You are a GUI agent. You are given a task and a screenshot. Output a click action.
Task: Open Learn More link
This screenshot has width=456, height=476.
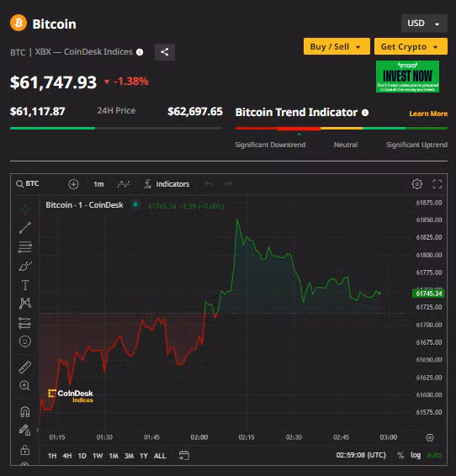pyautogui.click(x=428, y=114)
